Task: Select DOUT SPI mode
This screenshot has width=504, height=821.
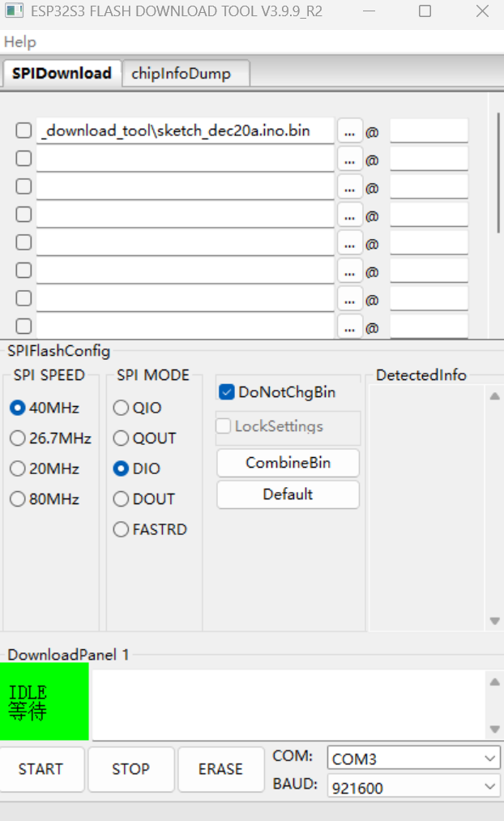Action: [144, 499]
